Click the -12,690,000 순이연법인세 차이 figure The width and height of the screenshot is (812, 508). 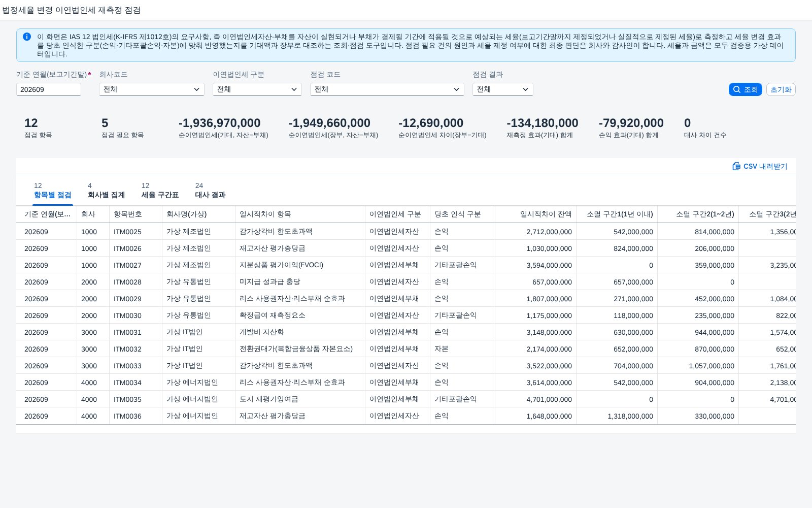431,123
